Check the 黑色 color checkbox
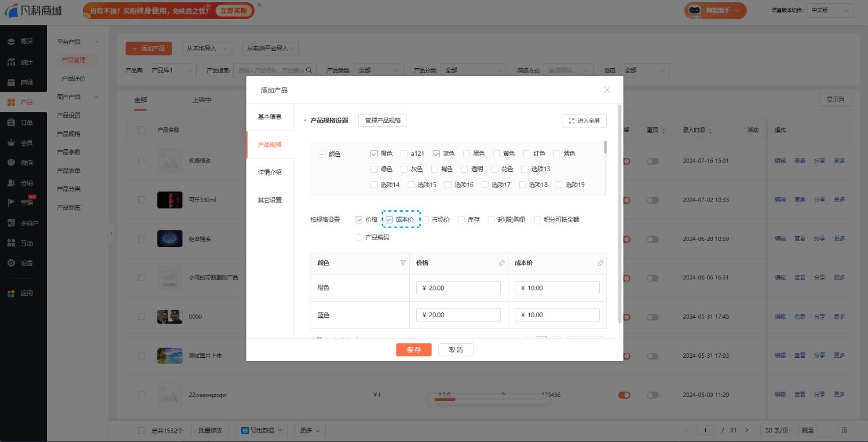 (x=466, y=154)
